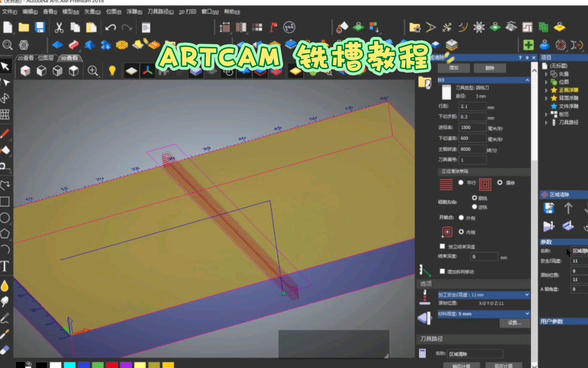Select the arc drawing tool

click(x=5, y=250)
